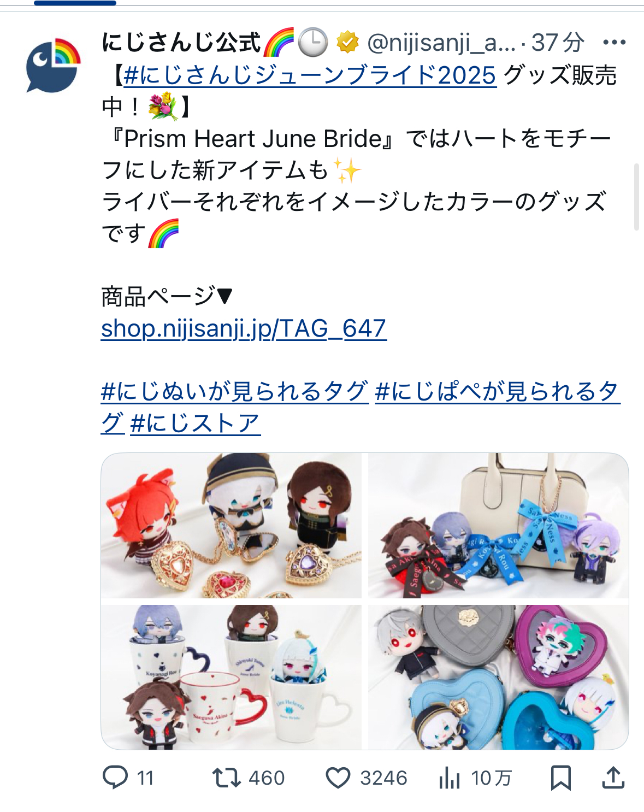644x812 pixels.
Task: View heart-shaped pouches photo
Action: coord(498,677)
